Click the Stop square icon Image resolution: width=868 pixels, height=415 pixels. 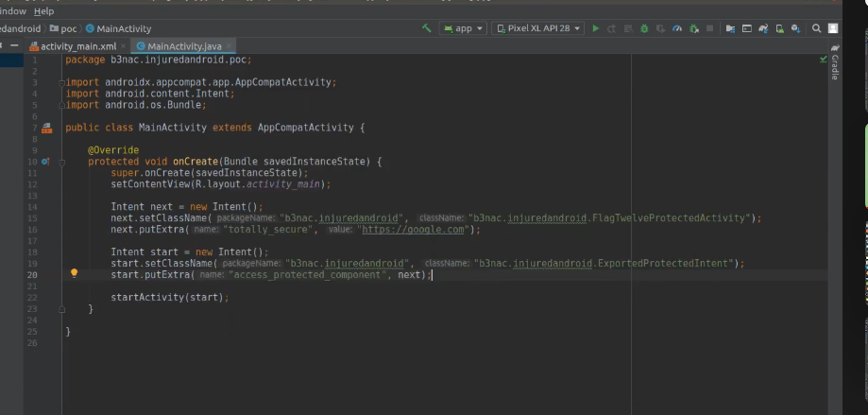point(709,28)
